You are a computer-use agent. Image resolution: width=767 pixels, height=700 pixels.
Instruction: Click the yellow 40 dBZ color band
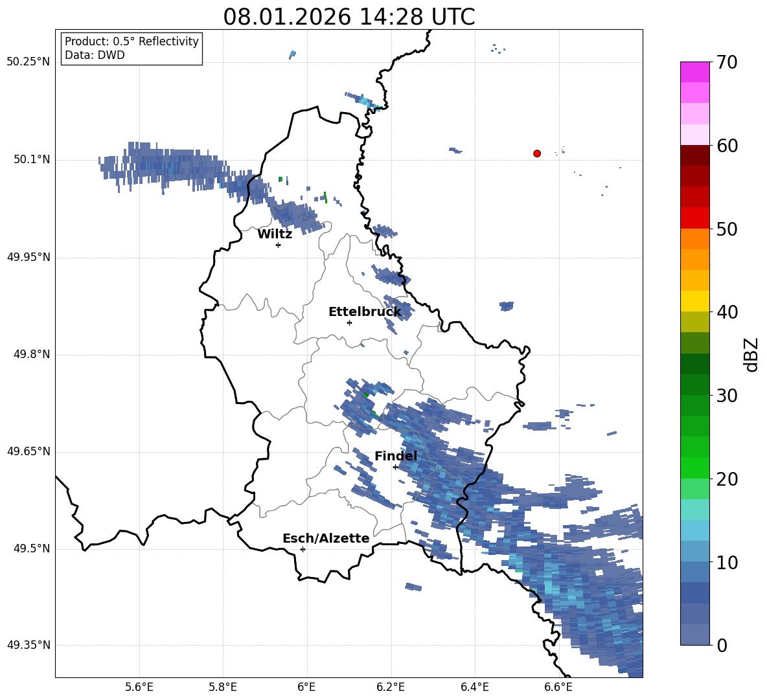pyautogui.click(x=694, y=301)
